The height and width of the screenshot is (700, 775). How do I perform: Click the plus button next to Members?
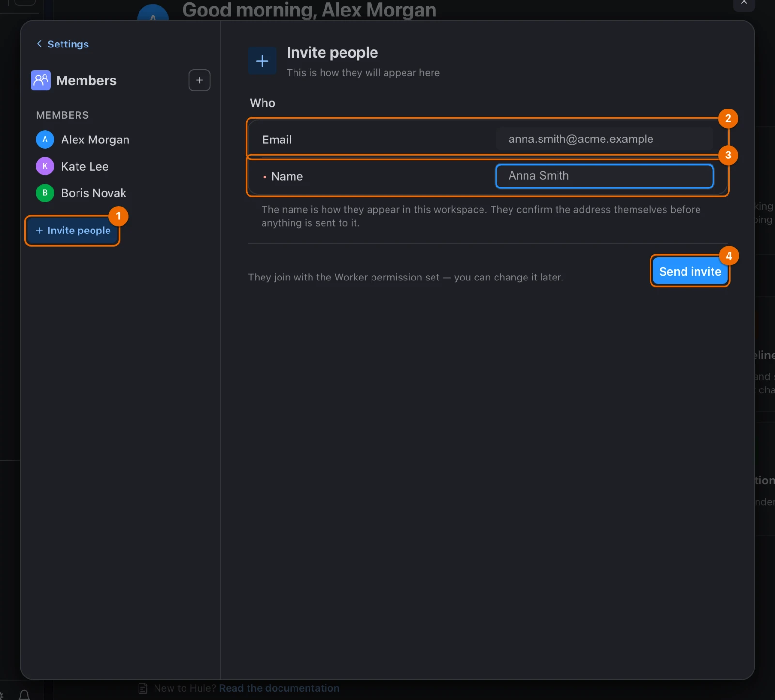[x=200, y=80]
